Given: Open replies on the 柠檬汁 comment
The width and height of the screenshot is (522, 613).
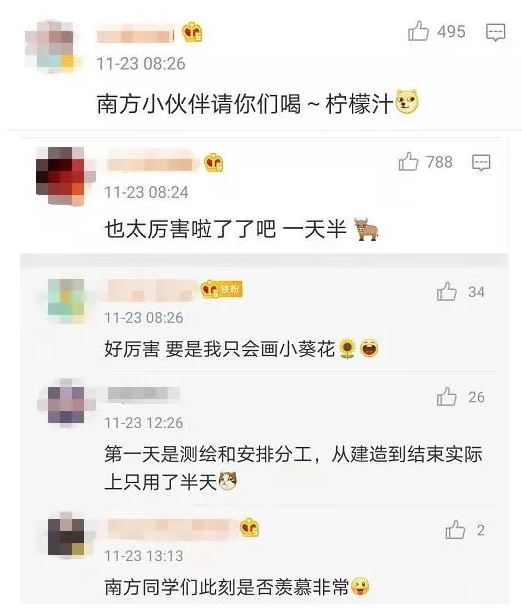Looking at the screenshot, I should 495,32.
